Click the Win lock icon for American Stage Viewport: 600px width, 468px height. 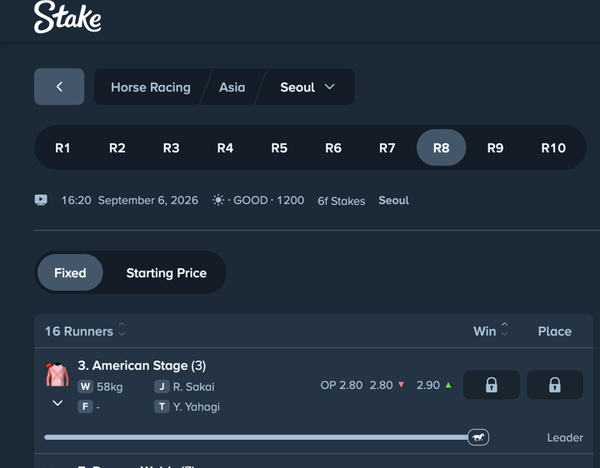point(491,385)
